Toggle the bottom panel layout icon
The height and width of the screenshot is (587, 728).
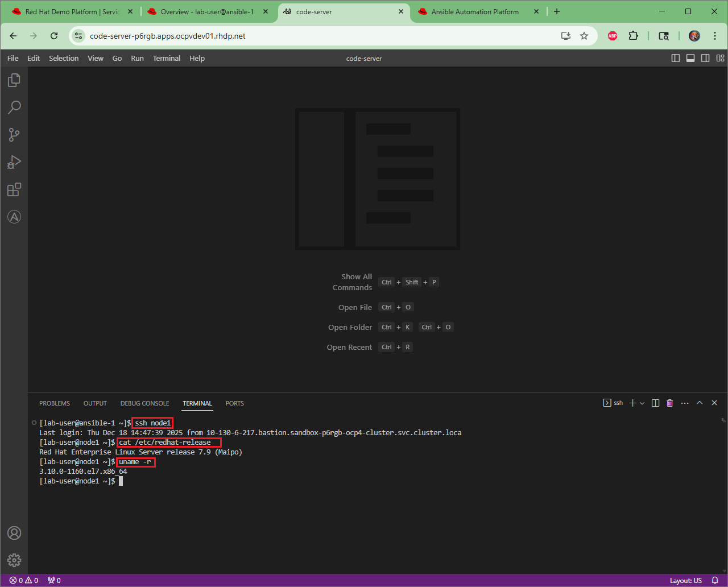pyautogui.click(x=690, y=58)
